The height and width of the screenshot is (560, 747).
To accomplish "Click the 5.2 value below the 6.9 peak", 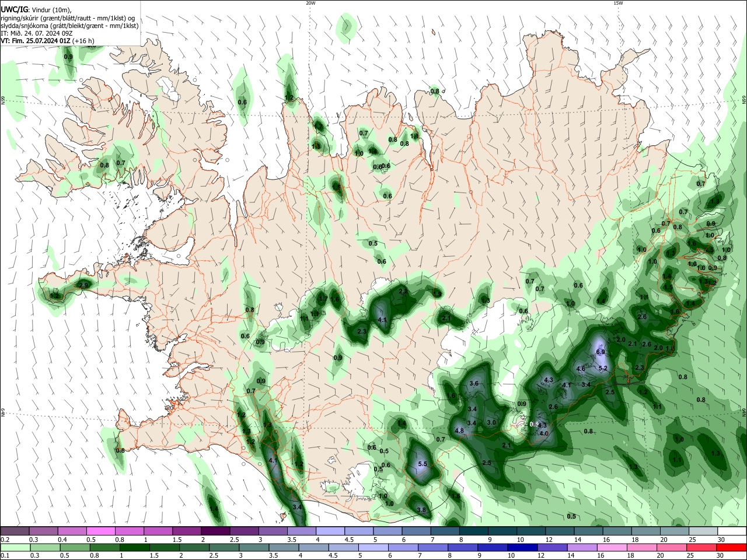I will (x=603, y=368).
